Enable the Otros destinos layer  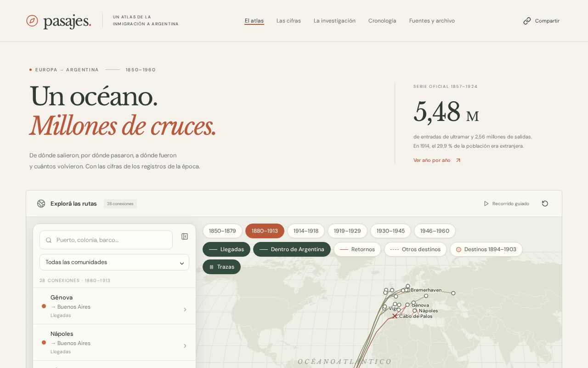(415, 249)
